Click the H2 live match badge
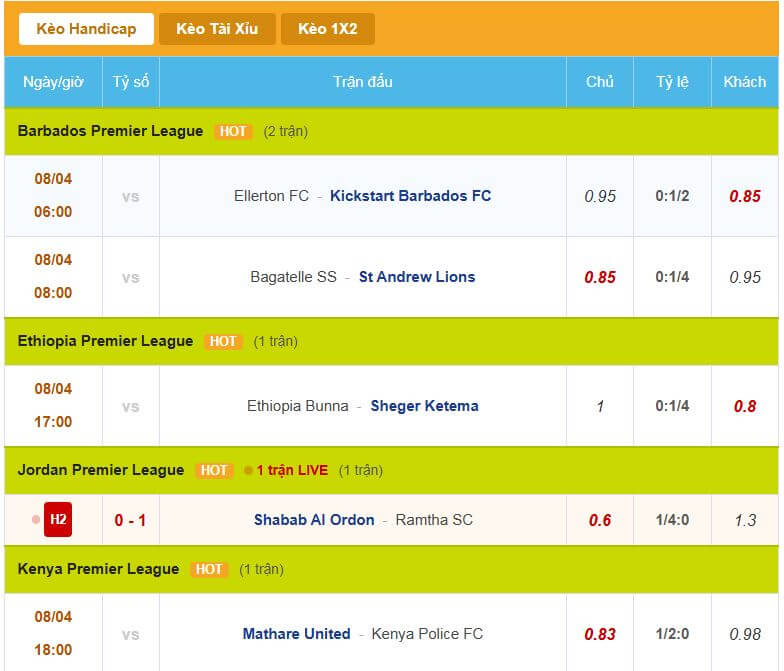Screen dimensions: 784x671 tap(58, 520)
